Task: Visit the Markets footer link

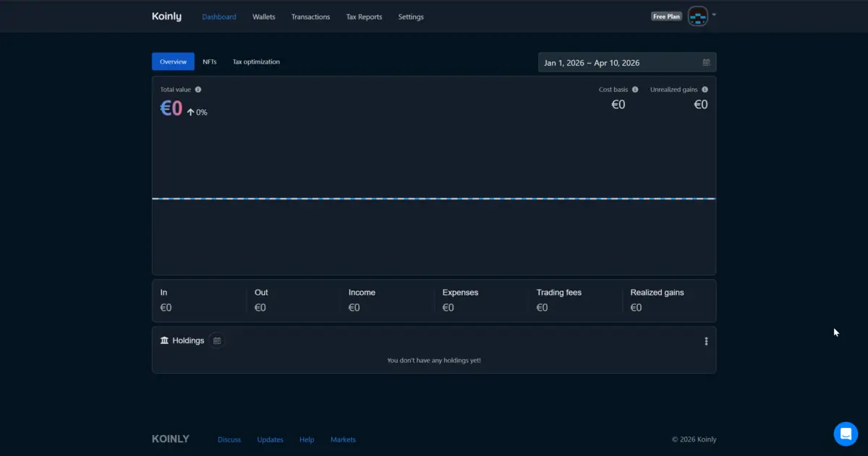Action: coord(343,439)
